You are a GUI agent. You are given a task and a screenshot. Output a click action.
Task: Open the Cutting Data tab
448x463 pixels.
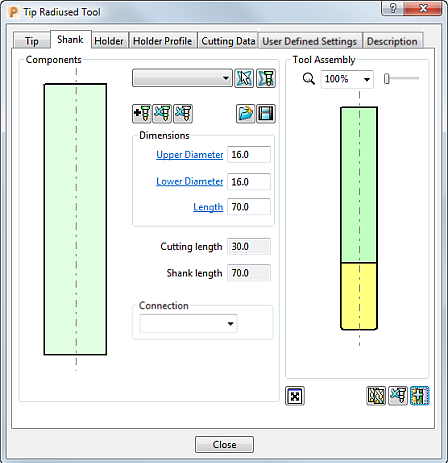[228, 41]
